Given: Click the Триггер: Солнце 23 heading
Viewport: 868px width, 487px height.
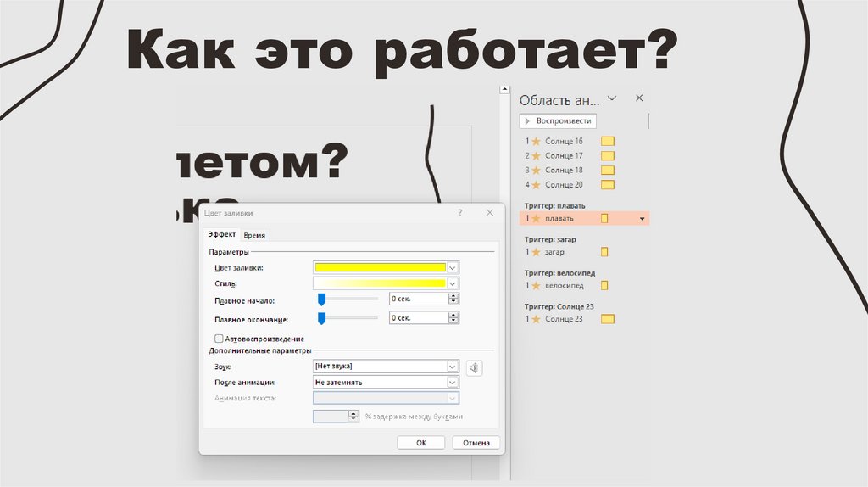Looking at the screenshot, I should point(559,306).
